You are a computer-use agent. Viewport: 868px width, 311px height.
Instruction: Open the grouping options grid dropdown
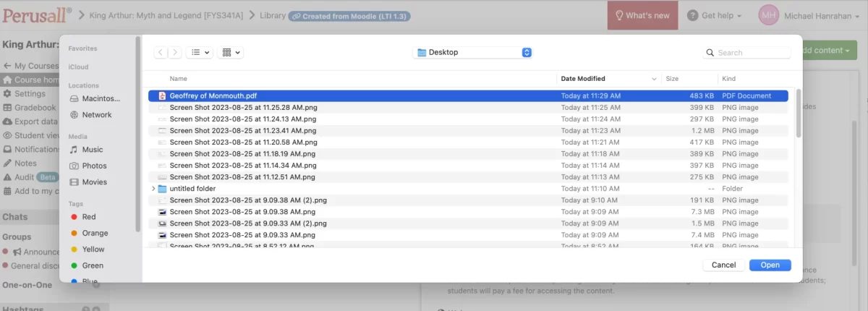point(231,52)
